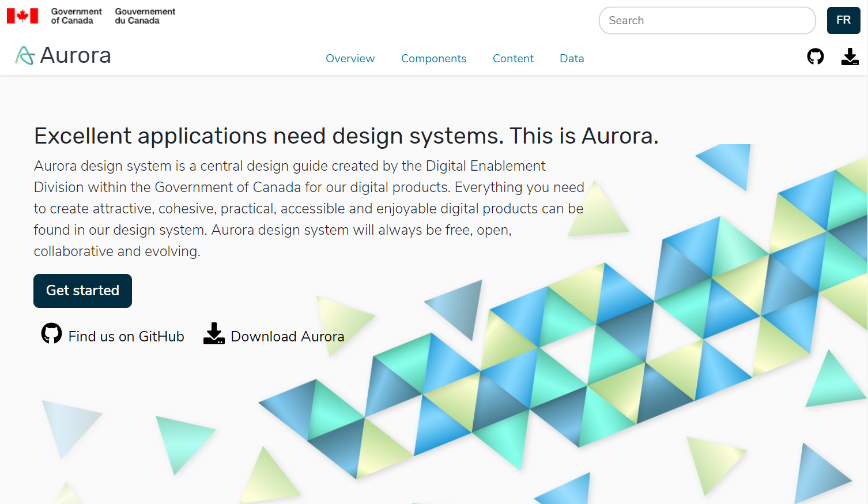Click the Get started button
The image size is (868, 504).
[x=82, y=291]
